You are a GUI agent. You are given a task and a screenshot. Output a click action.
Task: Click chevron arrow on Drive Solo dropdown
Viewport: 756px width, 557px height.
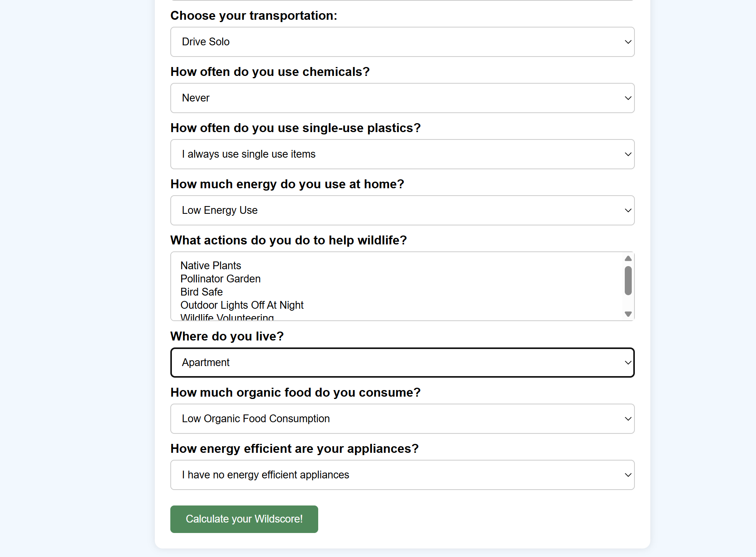[x=628, y=42]
